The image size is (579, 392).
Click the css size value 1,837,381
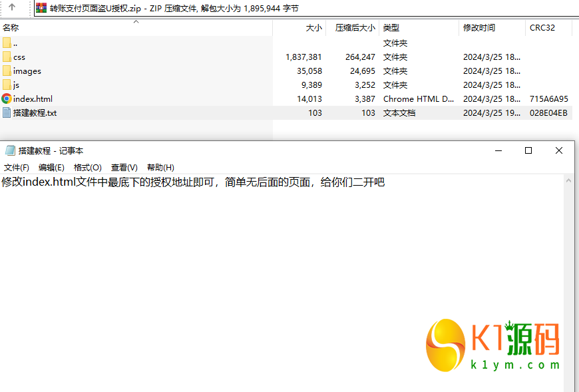coord(303,57)
